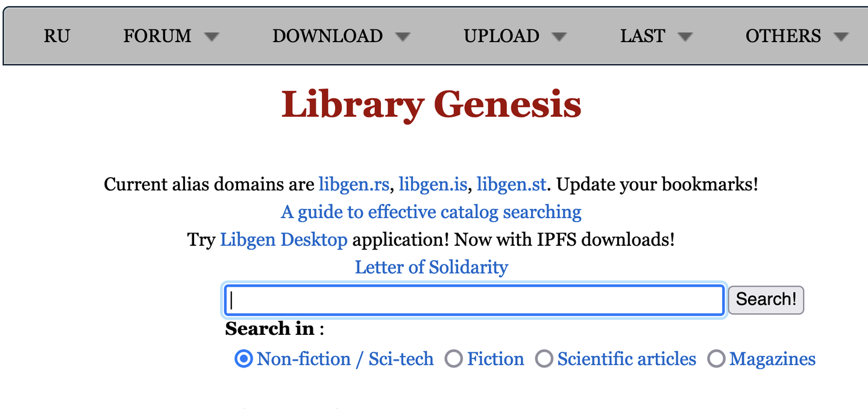The height and width of the screenshot is (409, 868).
Task: Read the Letter of Solidarity
Action: point(431,267)
